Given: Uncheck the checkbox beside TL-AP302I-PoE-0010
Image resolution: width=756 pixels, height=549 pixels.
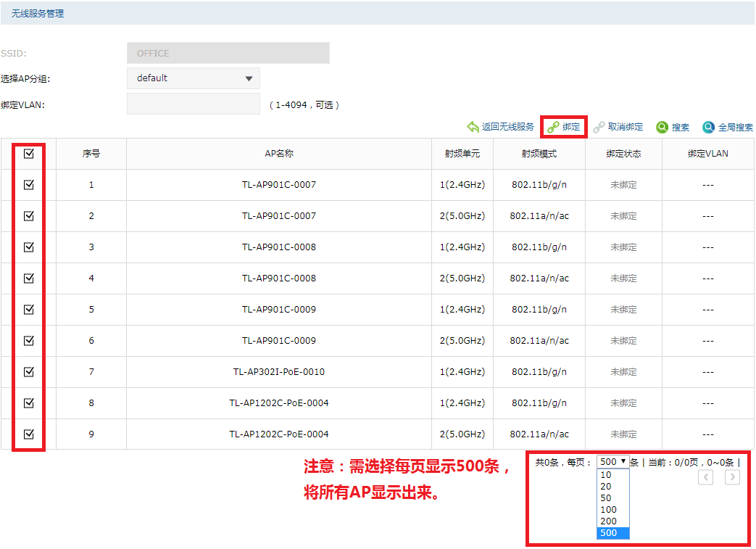Looking at the screenshot, I should [28, 371].
